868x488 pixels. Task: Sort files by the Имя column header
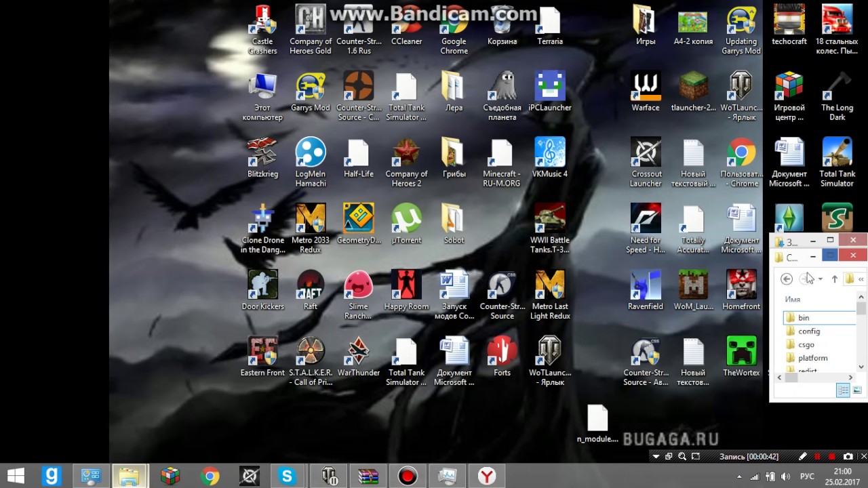pos(793,299)
